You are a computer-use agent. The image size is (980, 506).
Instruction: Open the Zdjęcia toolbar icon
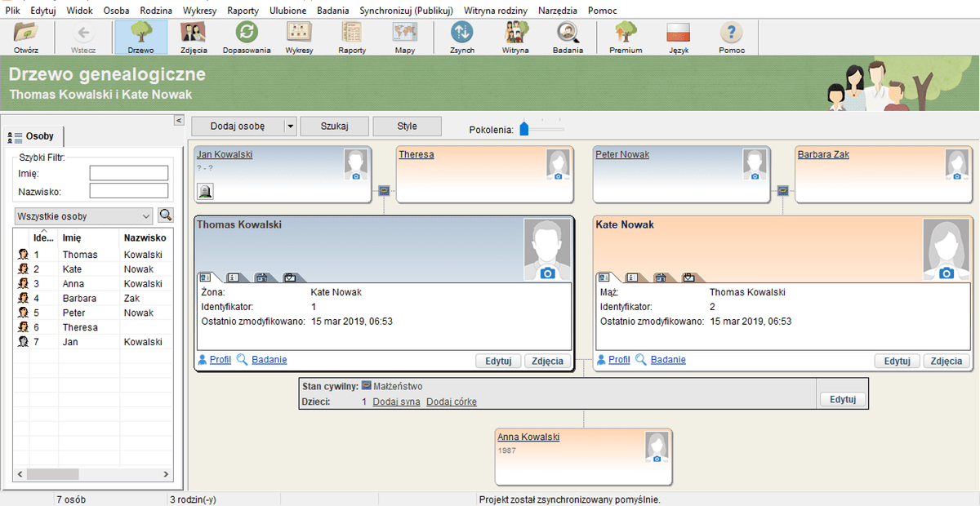193,37
